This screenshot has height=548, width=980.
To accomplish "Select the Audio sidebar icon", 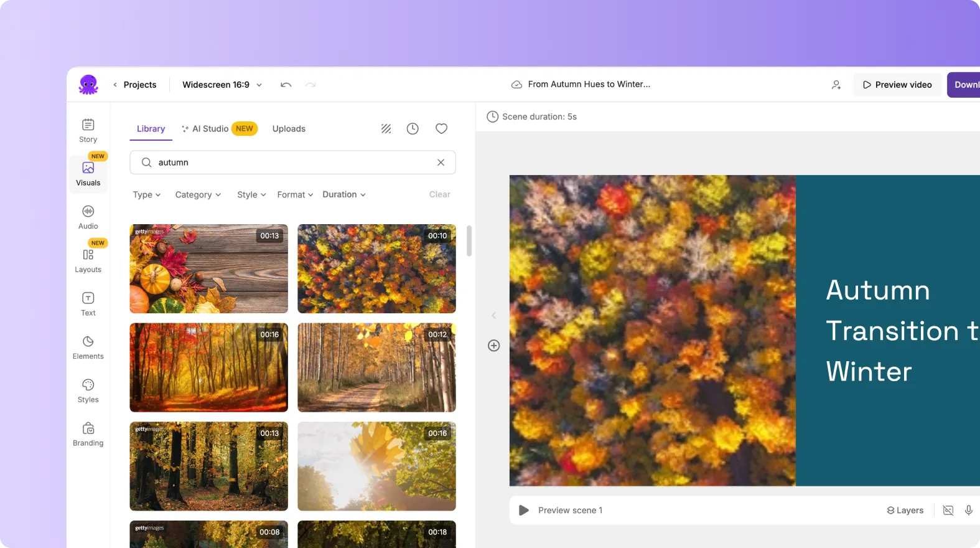I will point(88,217).
